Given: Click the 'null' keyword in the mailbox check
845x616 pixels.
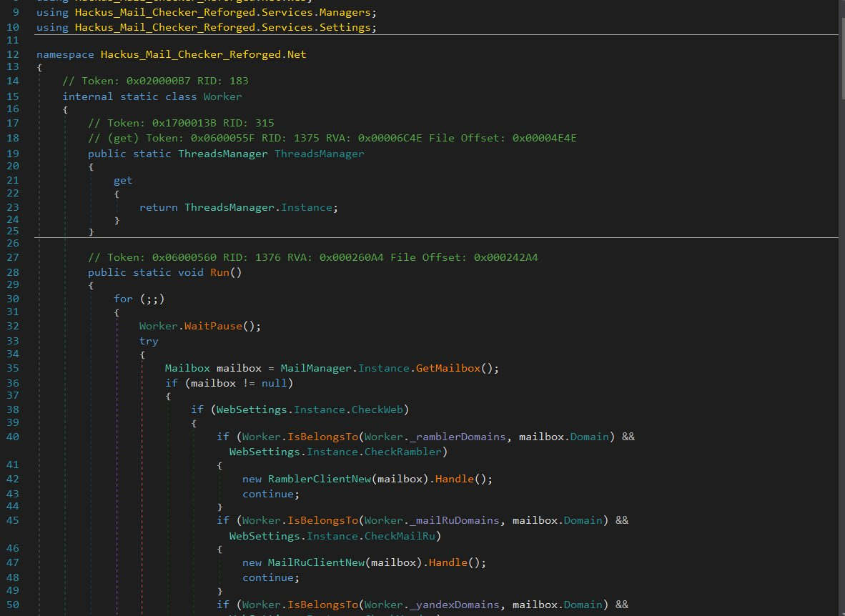Looking at the screenshot, I should [275, 383].
